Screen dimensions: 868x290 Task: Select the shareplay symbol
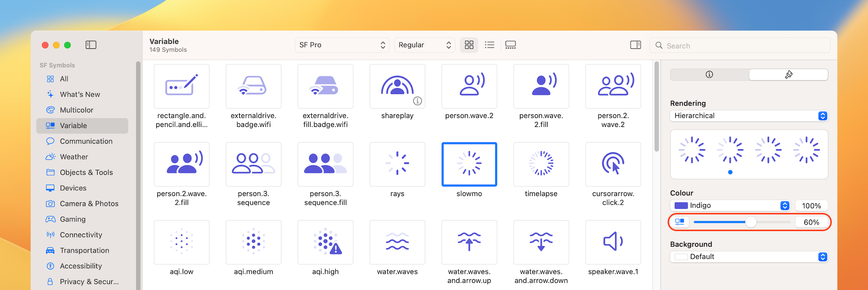point(397,86)
